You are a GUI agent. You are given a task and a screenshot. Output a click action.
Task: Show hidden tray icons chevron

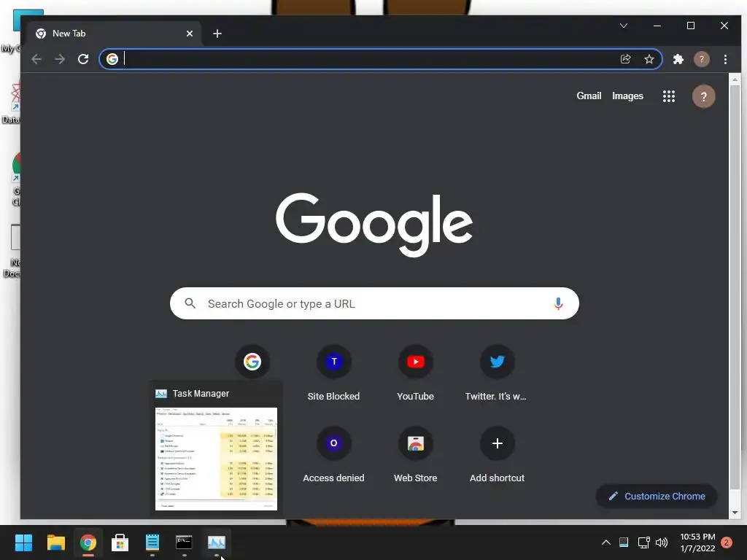click(x=606, y=542)
